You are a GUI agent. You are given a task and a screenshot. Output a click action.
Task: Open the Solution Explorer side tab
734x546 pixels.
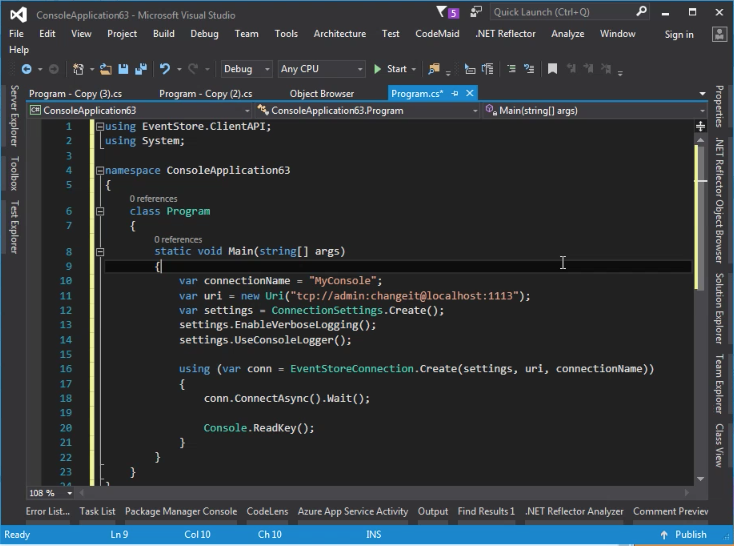(719, 309)
